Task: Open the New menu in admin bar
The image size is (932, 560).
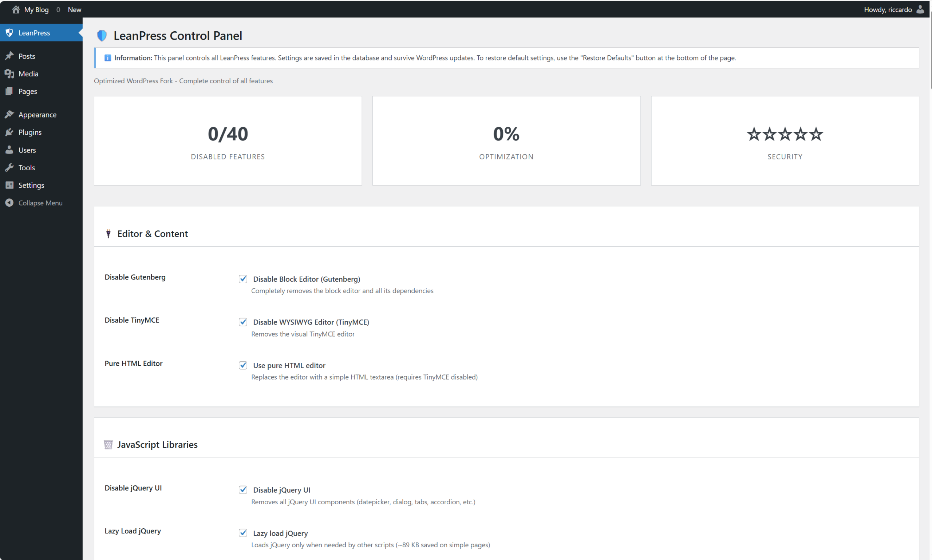Action: click(74, 9)
